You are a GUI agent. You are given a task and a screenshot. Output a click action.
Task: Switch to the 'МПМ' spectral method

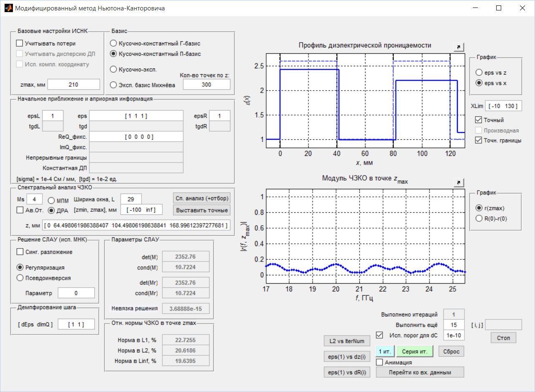51,200
